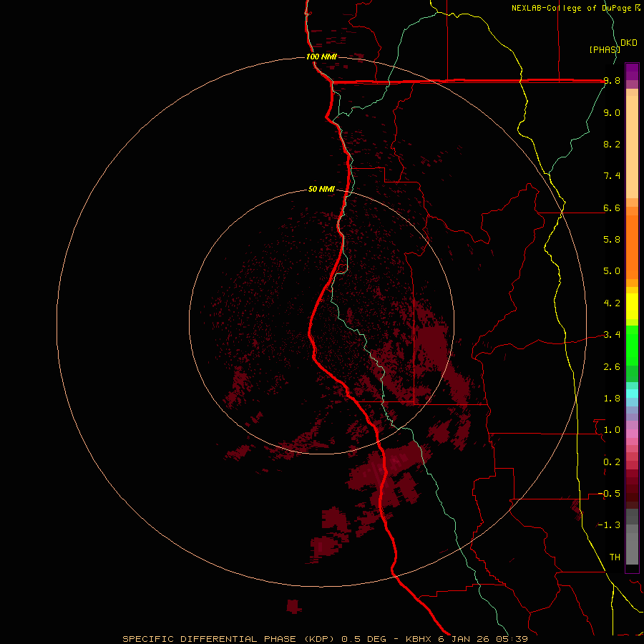This screenshot has height=644, width=644.
Task: Click the 100 NMI range ring label
Action: click(x=321, y=57)
